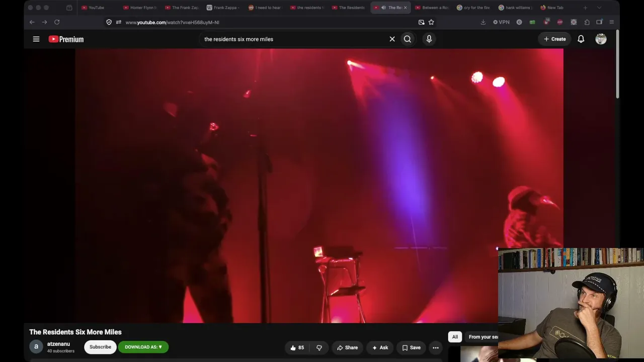This screenshot has height=362, width=644.
Task: List all tabs dropdown arrow
Action: coord(599,8)
